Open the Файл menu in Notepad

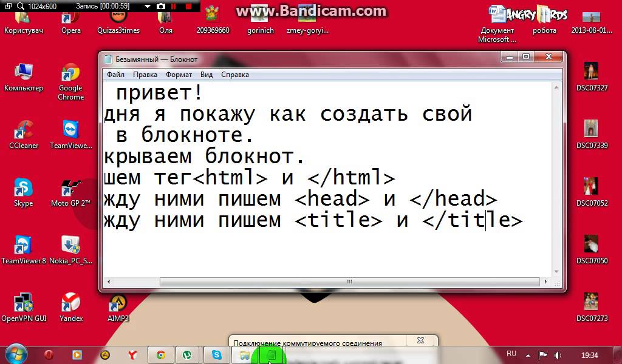(x=115, y=75)
